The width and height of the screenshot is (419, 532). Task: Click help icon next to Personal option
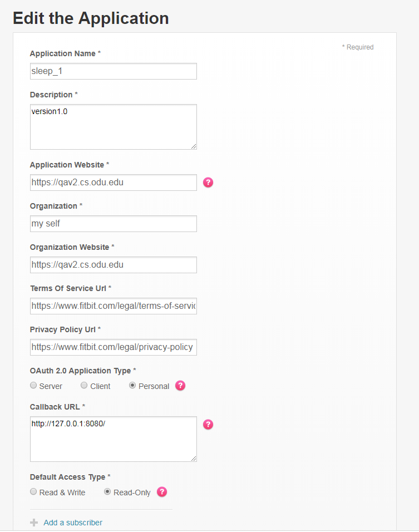point(180,386)
